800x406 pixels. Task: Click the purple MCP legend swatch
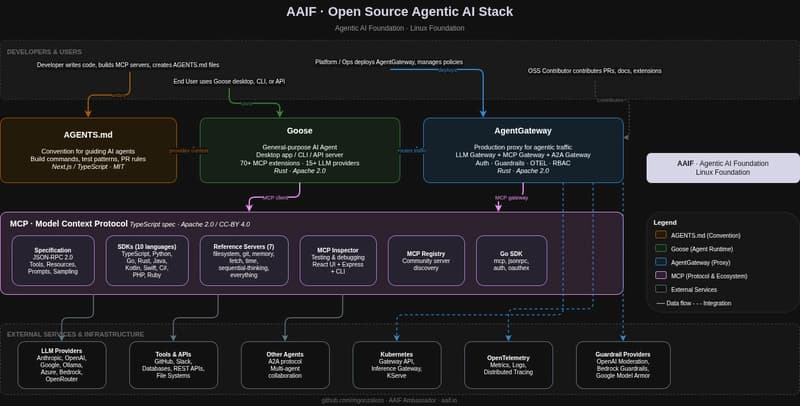pos(661,276)
